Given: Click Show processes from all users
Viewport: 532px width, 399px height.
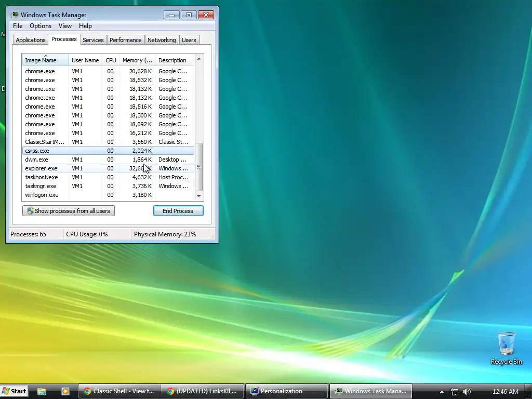Looking at the screenshot, I should [69, 211].
